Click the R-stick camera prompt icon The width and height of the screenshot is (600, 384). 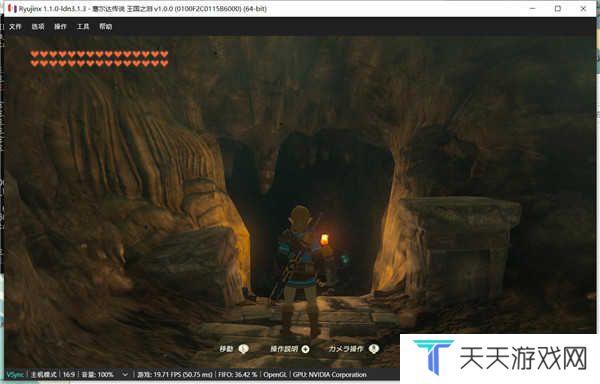[374, 349]
